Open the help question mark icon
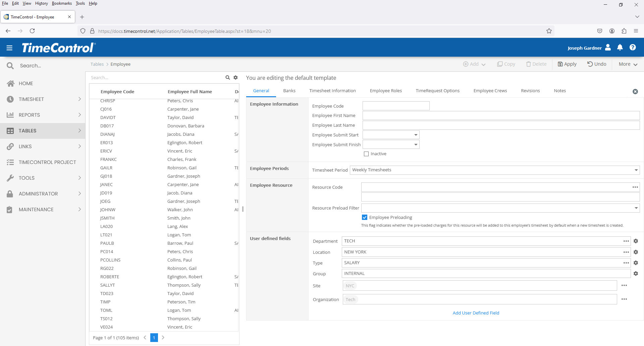 [633, 48]
